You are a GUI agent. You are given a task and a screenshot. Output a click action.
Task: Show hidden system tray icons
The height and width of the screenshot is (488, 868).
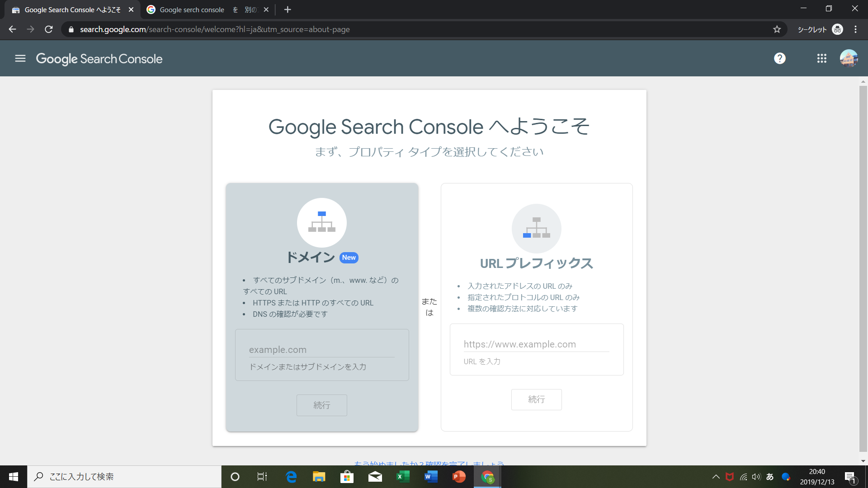[x=716, y=477]
